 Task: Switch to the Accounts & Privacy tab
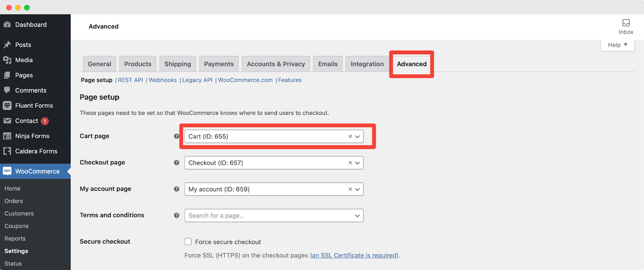point(276,64)
